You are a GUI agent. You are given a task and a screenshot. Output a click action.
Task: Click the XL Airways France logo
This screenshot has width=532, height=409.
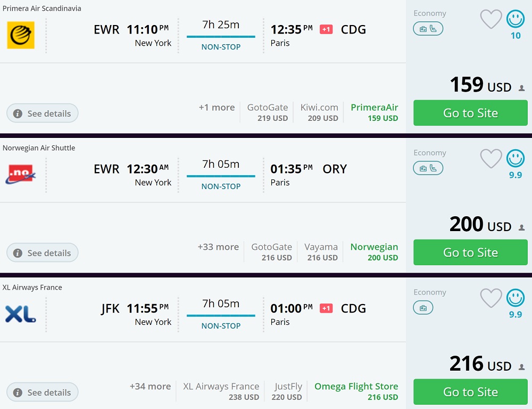tap(21, 314)
